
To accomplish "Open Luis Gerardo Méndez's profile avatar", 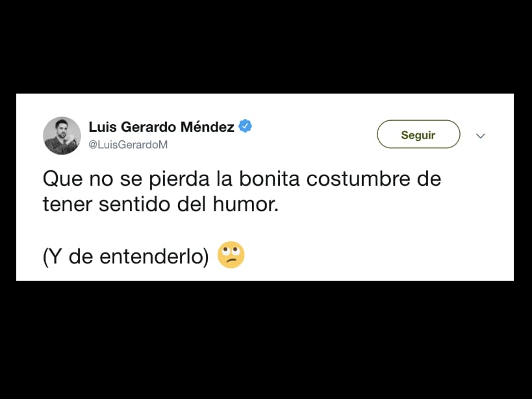I will [62, 136].
